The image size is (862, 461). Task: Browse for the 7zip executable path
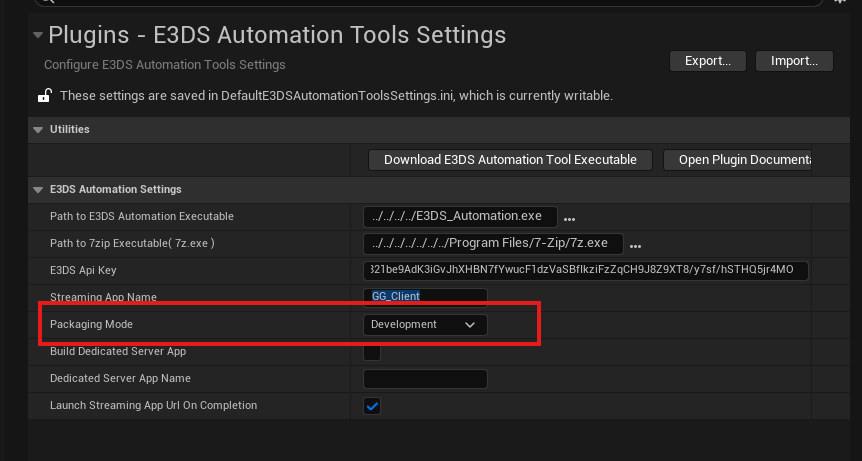tap(635, 245)
